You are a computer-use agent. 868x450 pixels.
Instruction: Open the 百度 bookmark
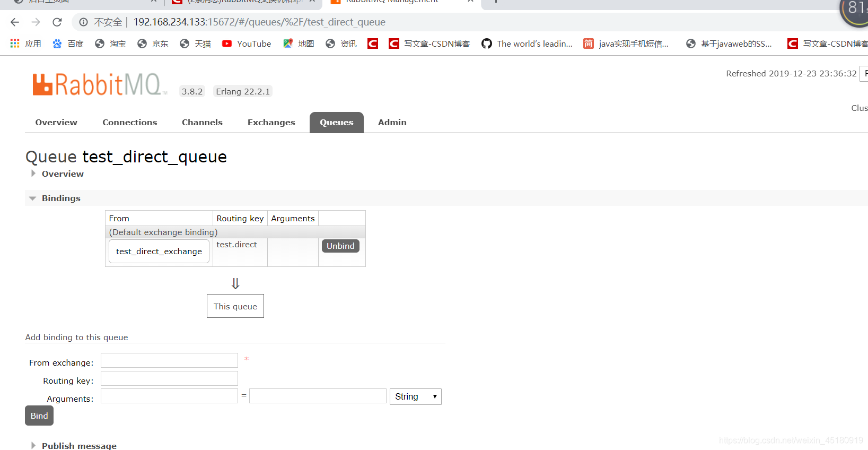pyautogui.click(x=68, y=44)
